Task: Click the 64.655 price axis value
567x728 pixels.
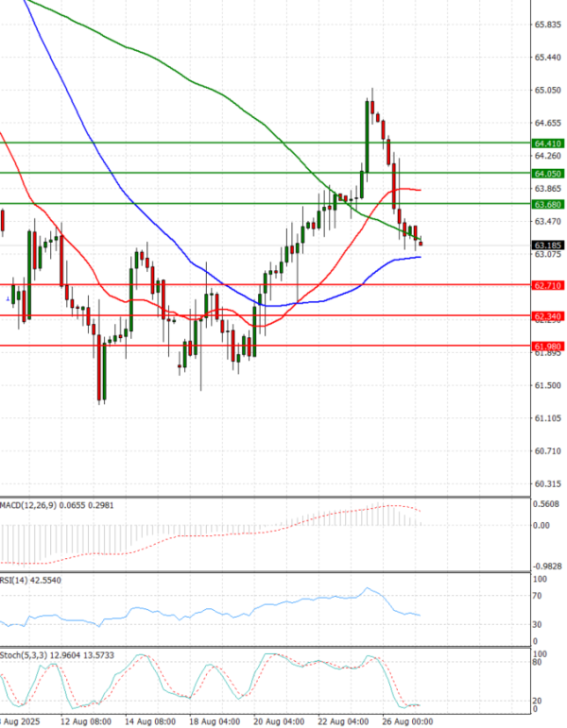Action: (548, 123)
